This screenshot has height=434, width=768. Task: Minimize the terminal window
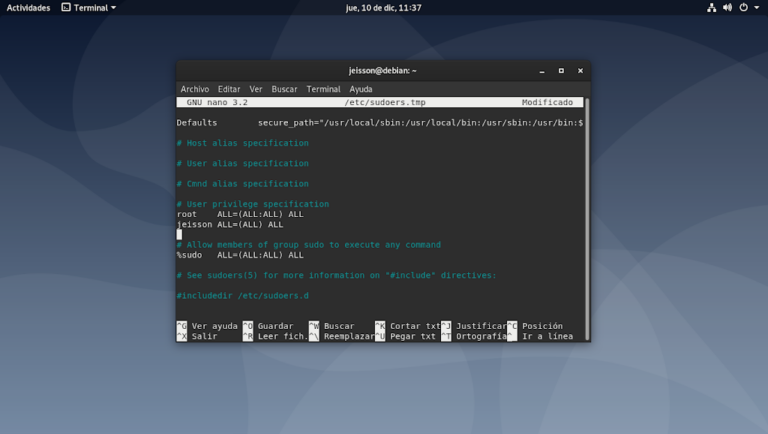[x=542, y=71]
